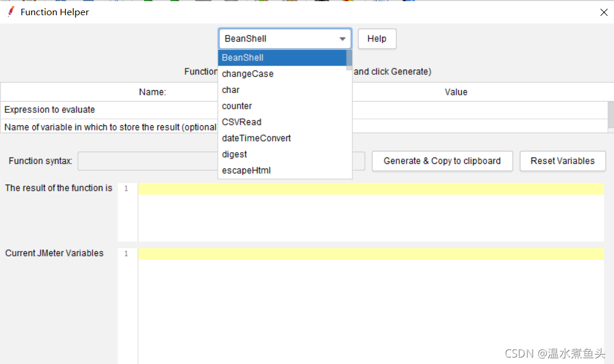Choose changeCase from the function list
This screenshot has height=364, width=614.
pyautogui.click(x=282, y=74)
